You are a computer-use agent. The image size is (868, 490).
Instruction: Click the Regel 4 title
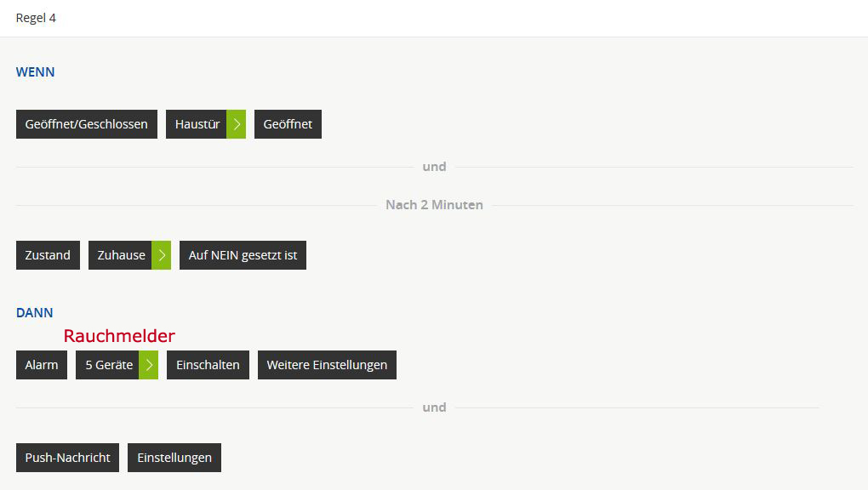36,18
